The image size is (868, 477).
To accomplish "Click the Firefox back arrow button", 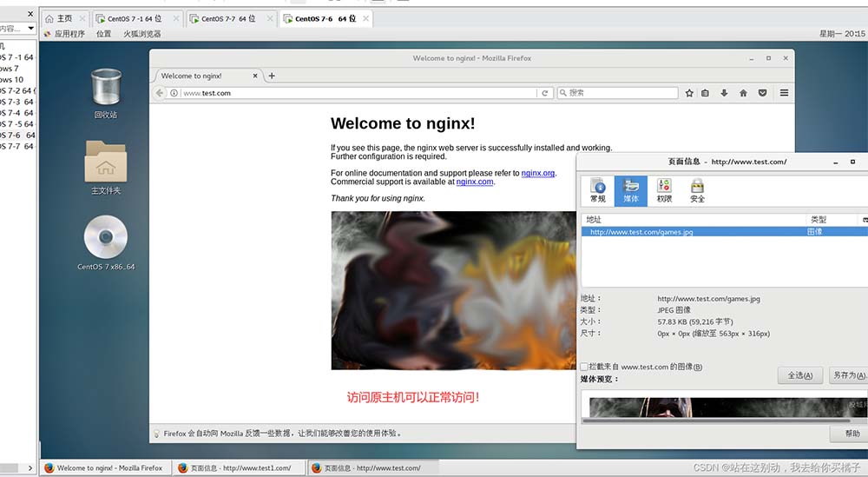I will click(x=160, y=93).
